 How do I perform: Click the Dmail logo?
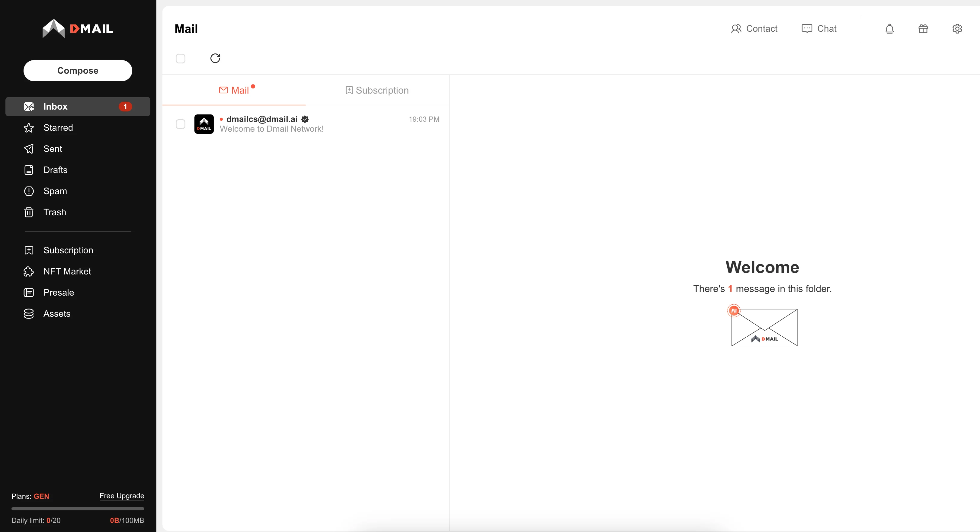coord(78,29)
